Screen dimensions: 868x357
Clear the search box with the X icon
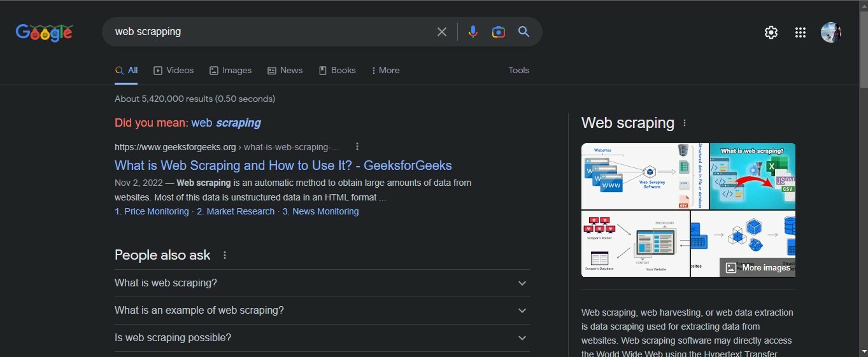(x=442, y=32)
